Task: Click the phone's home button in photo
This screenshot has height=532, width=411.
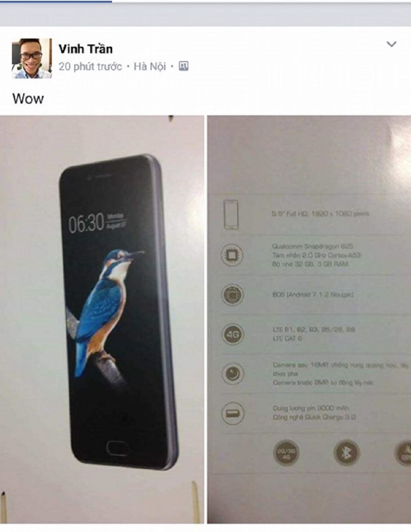Action: [x=118, y=448]
